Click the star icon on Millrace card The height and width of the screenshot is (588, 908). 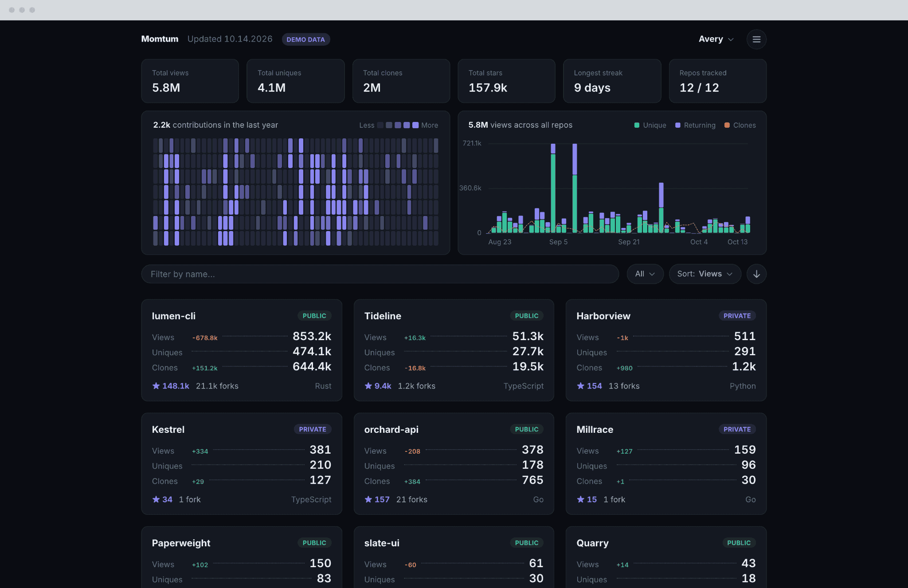pyautogui.click(x=581, y=499)
